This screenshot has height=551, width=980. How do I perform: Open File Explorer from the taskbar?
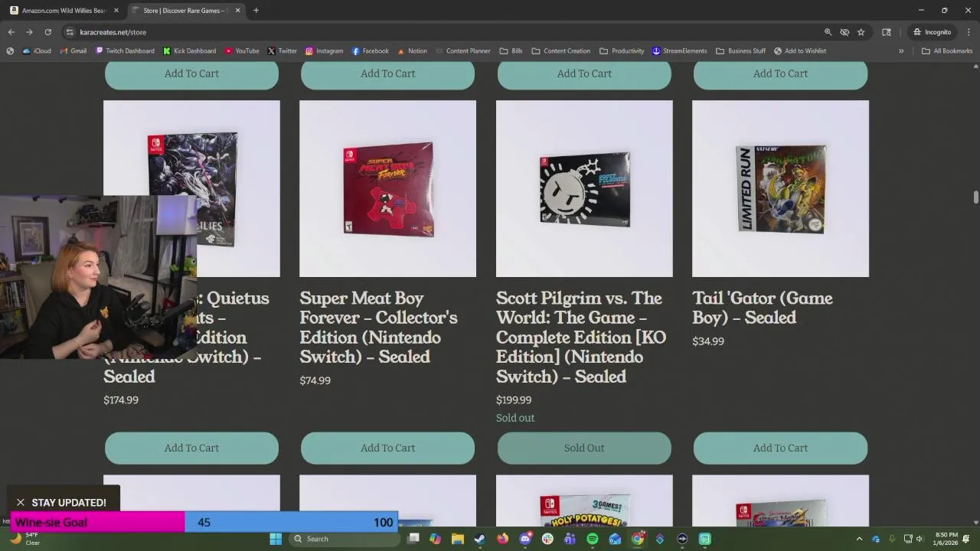(x=457, y=539)
